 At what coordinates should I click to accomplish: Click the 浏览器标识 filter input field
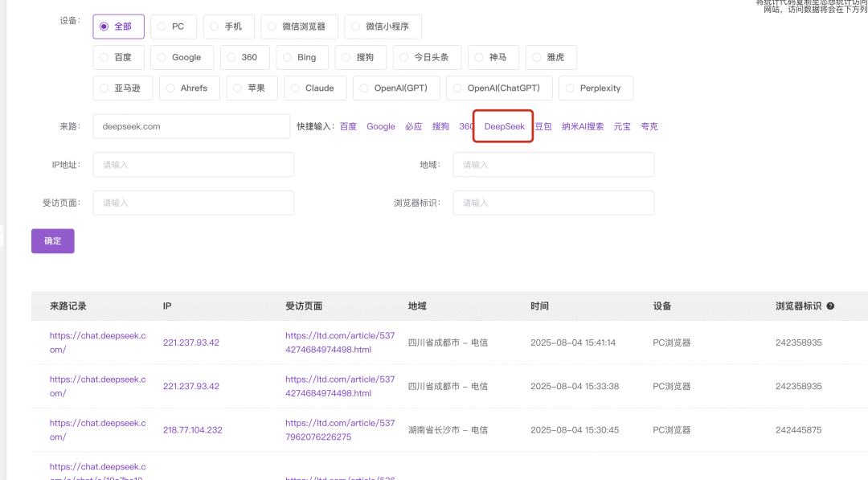tap(553, 203)
